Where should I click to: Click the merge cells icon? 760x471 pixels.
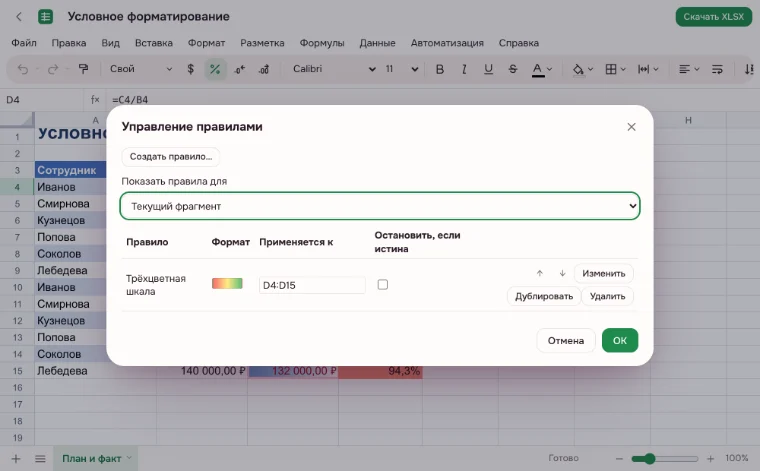coord(643,69)
